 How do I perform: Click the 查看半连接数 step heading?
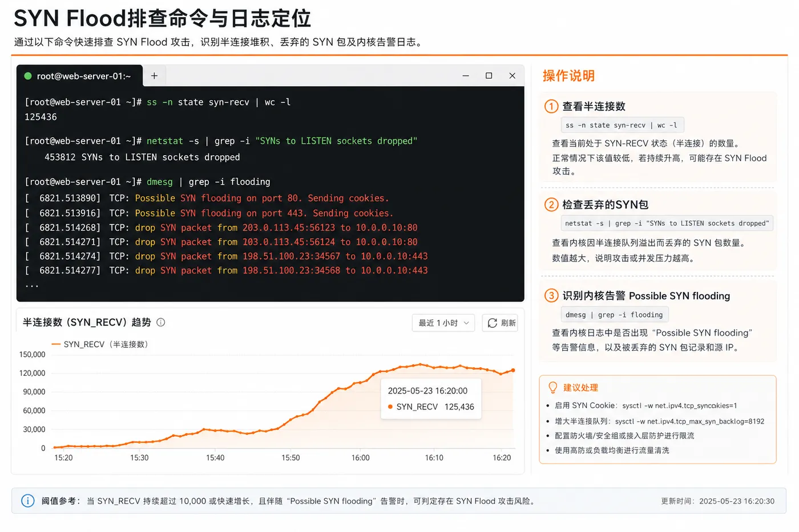594,106
